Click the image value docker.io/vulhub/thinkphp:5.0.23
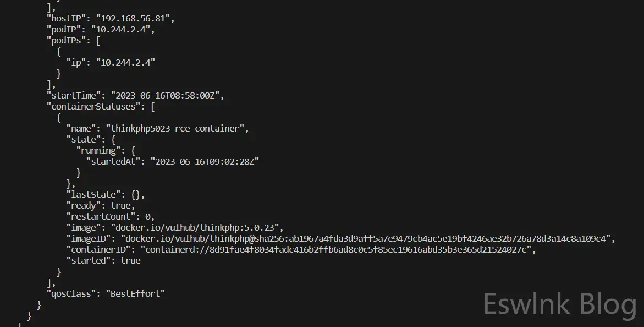 tap(197, 227)
